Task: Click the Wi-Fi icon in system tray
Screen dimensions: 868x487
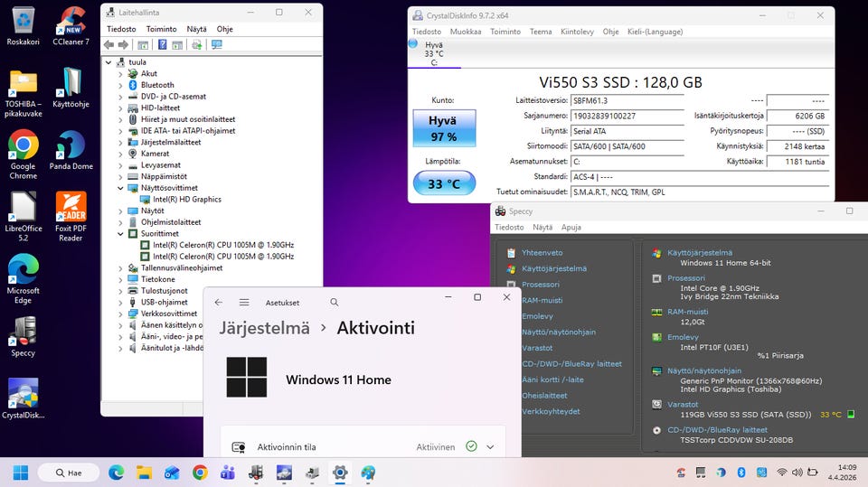Action: 781,472
